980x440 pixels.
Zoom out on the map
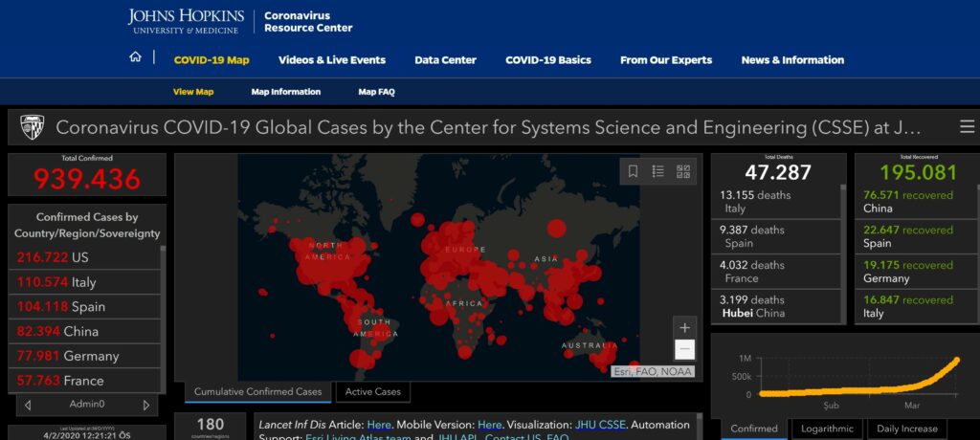pyautogui.click(x=685, y=349)
